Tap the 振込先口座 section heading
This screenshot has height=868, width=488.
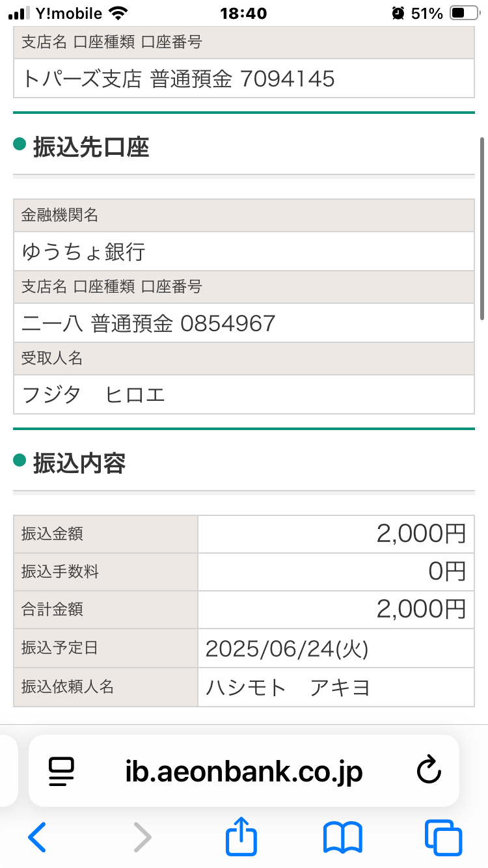91,148
